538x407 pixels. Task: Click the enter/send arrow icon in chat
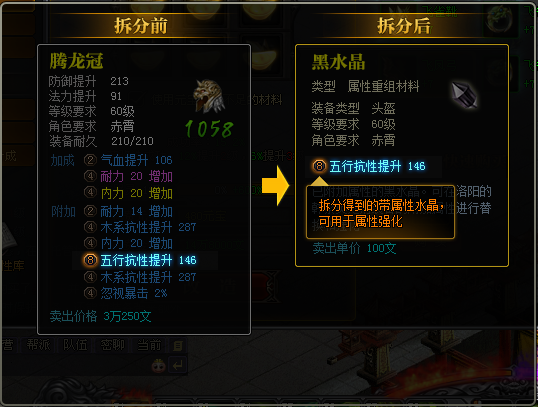178,366
